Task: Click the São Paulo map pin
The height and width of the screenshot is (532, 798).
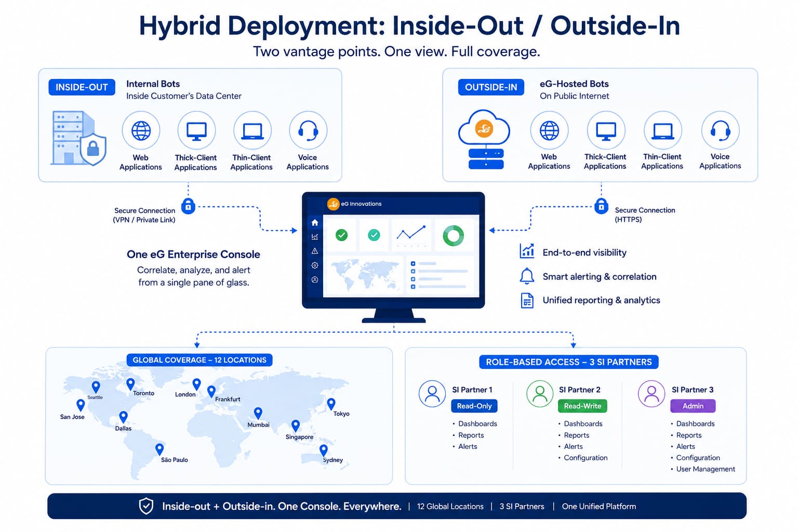Action: pos(159,449)
